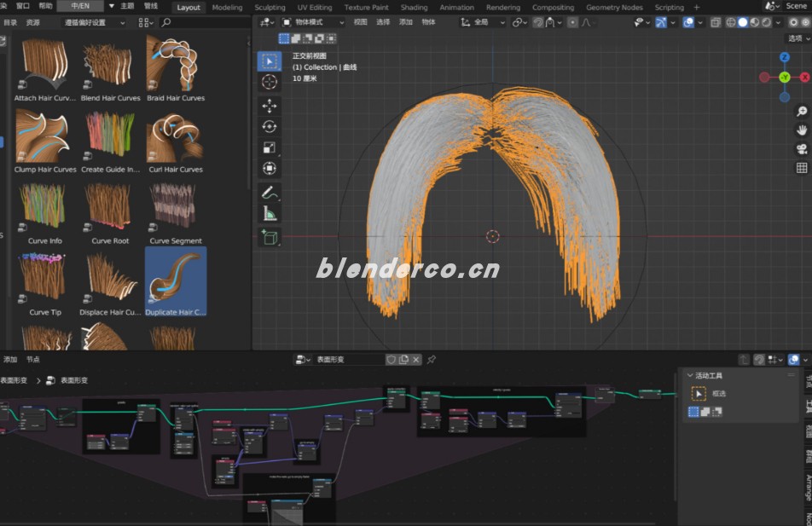
Task: Toggle proportional editing in viewport header
Action: coord(572,22)
